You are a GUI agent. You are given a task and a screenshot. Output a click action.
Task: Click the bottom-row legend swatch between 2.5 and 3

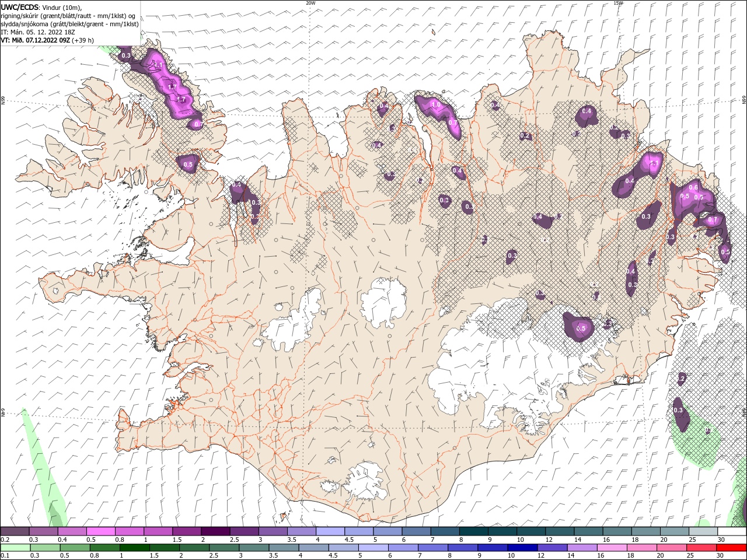(x=224, y=548)
